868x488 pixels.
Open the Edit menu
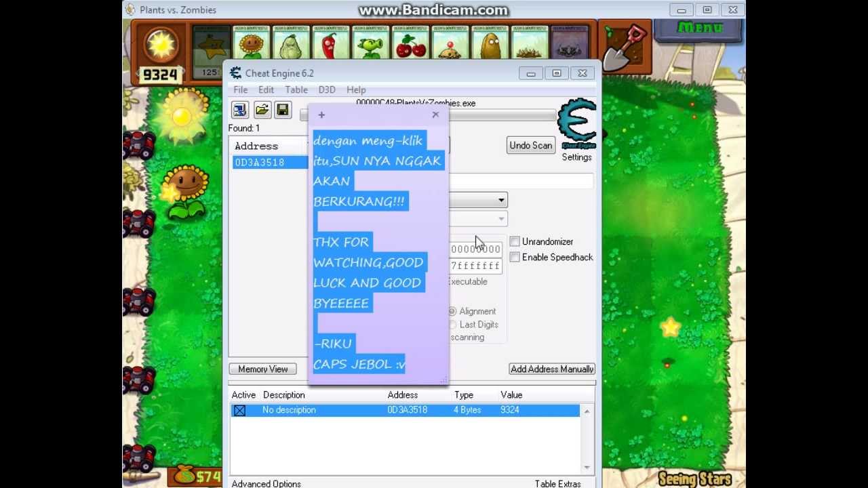[266, 90]
